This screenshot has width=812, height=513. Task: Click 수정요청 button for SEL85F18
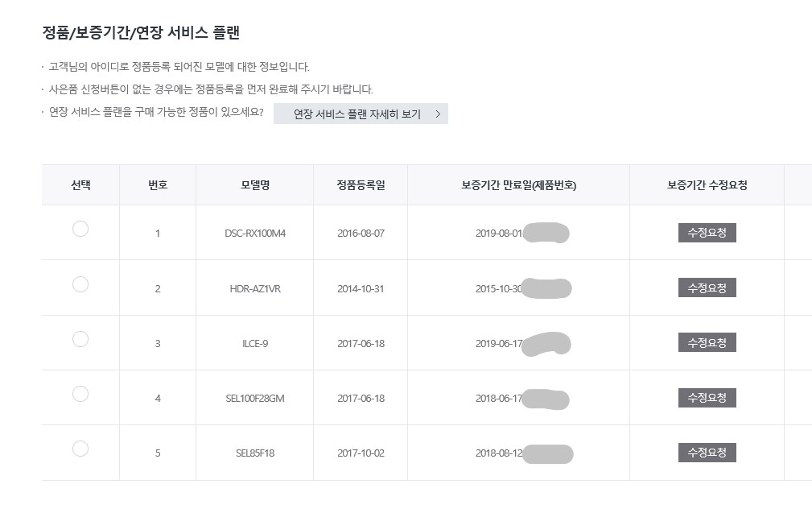pos(707,453)
